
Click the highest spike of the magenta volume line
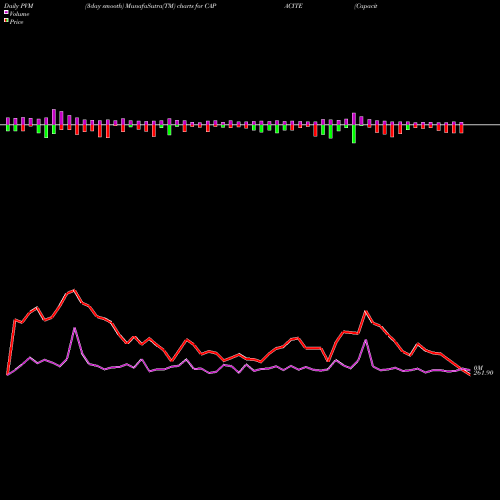[74, 328]
